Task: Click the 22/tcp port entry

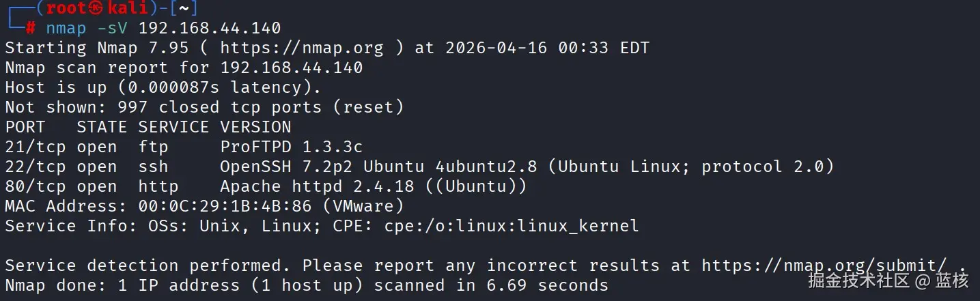Action: point(35,167)
